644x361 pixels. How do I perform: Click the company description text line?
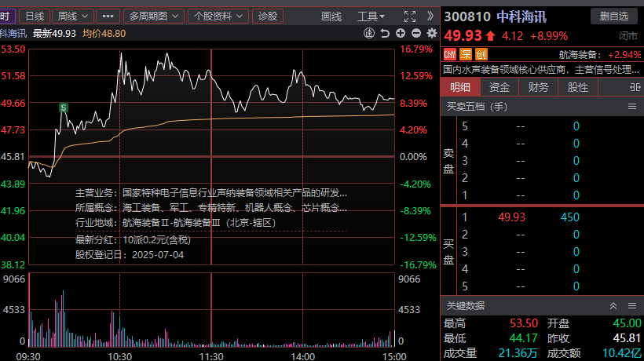click(x=542, y=70)
